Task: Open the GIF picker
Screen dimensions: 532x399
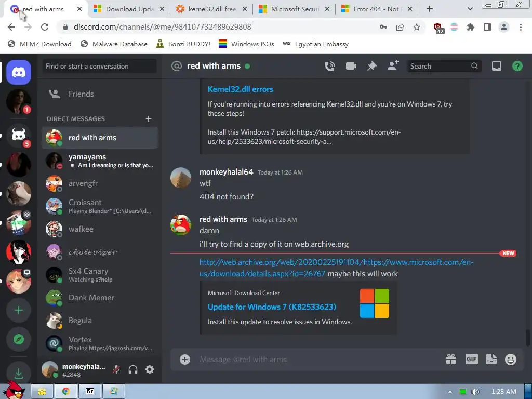Action: [x=472, y=360]
